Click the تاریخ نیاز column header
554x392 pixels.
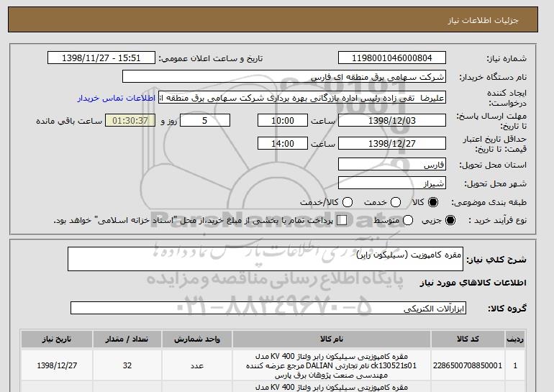(x=57, y=339)
